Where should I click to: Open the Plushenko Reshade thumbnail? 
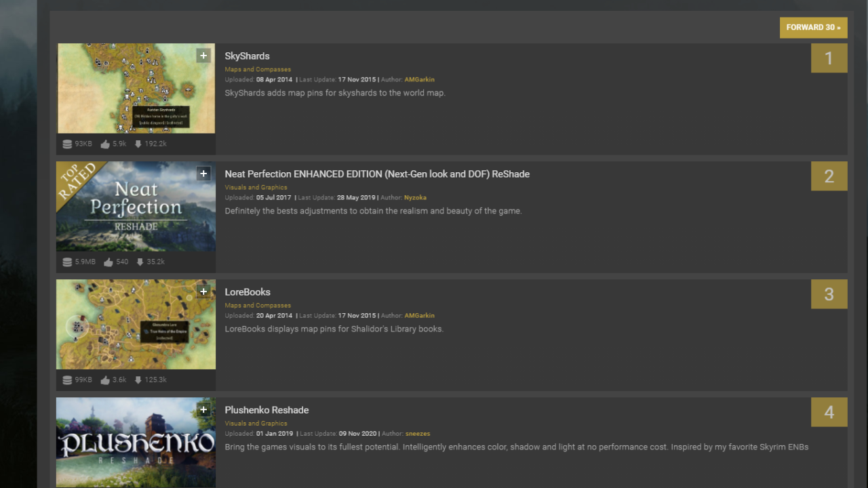pyautogui.click(x=136, y=442)
